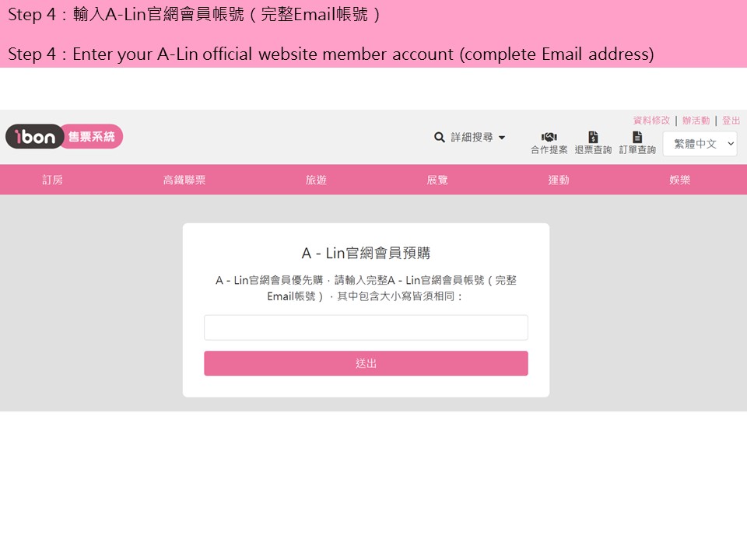Open the 高鐵聯票 menu item
The image size is (747, 560).
[184, 180]
